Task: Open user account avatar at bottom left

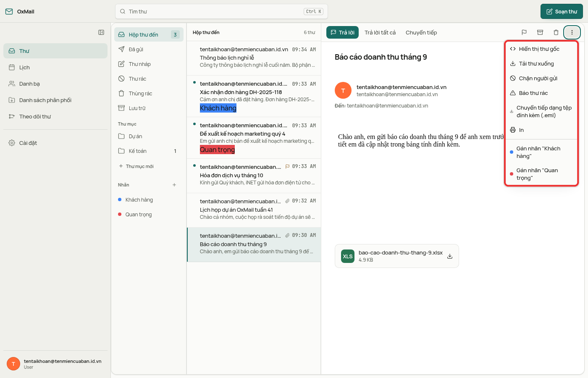Action: click(13, 364)
